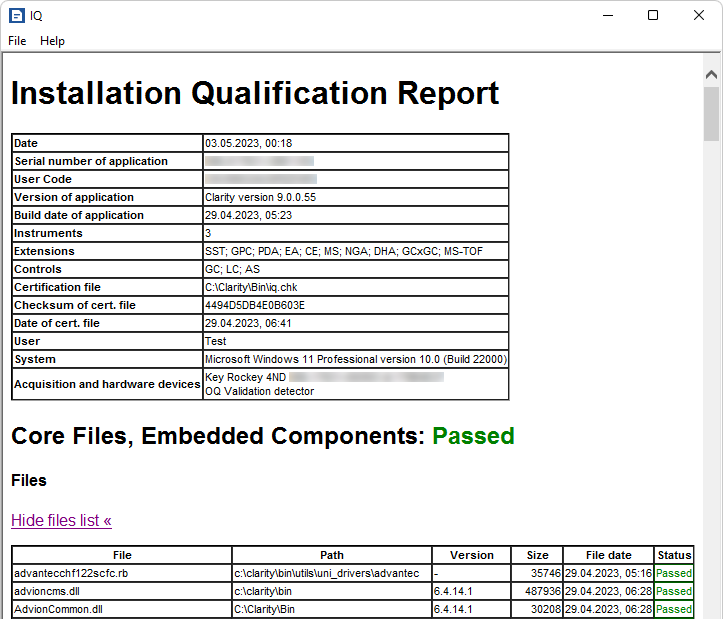Click the green Passed in Core Files heading
Image resolution: width=723 pixels, height=619 pixels.
click(x=474, y=436)
